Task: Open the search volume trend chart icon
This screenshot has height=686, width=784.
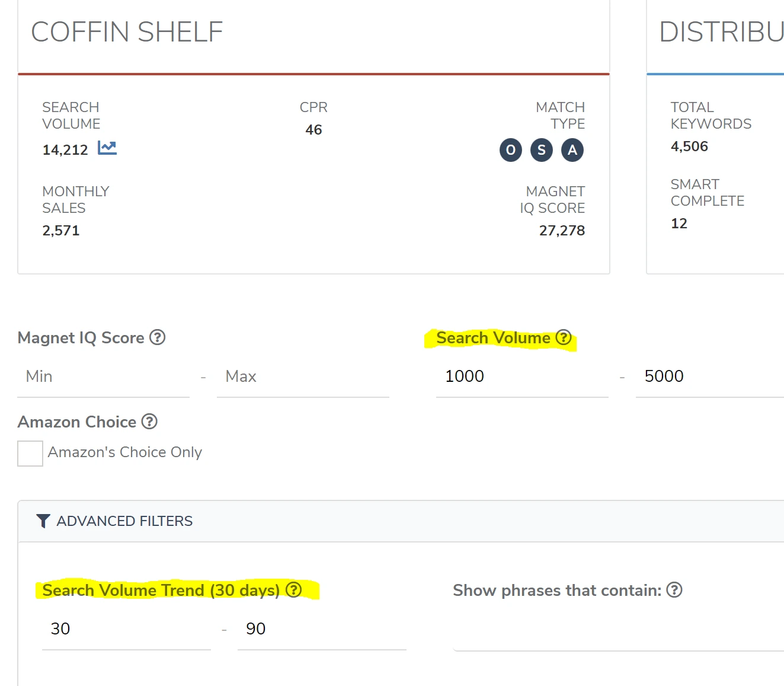Action: 107,148
